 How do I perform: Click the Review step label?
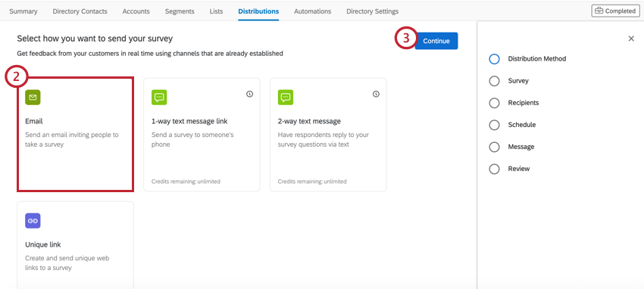coord(519,169)
